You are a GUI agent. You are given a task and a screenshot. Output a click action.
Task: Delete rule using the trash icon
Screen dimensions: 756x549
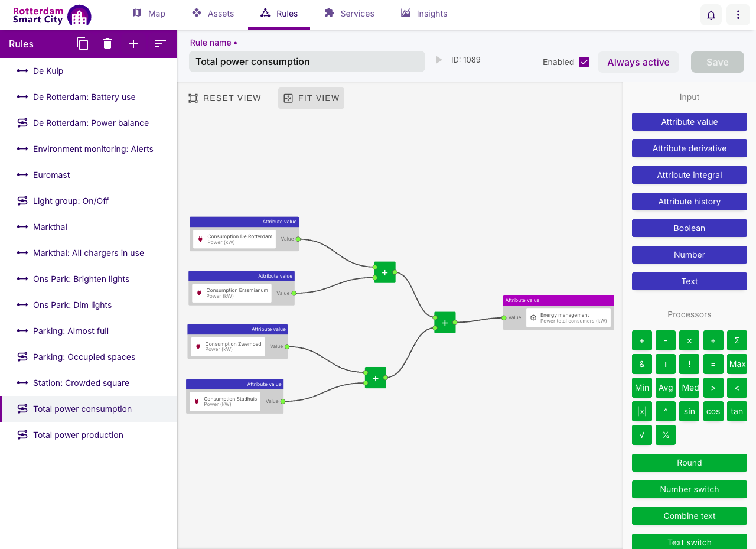pyautogui.click(x=107, y=44)
